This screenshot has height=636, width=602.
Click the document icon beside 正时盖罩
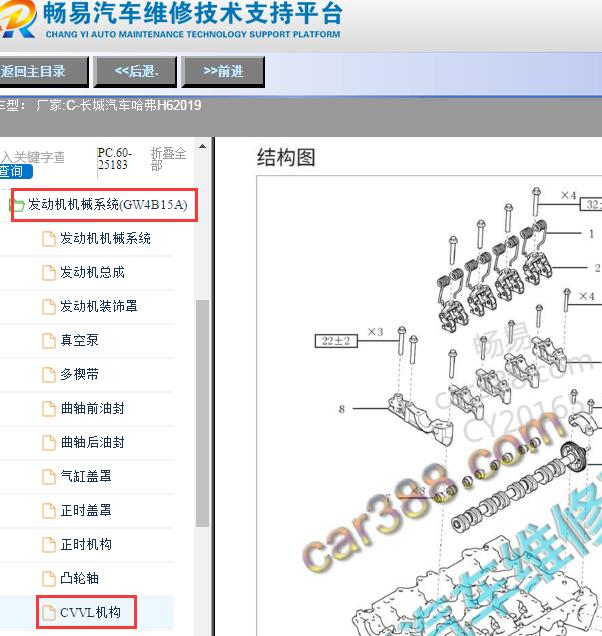tap(49, 511)
